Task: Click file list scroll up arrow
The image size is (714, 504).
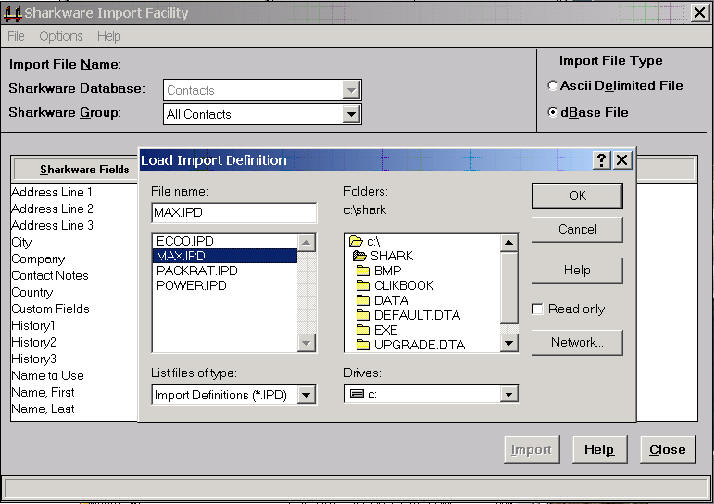Action: pyautogui.click(x=306, y=243)
